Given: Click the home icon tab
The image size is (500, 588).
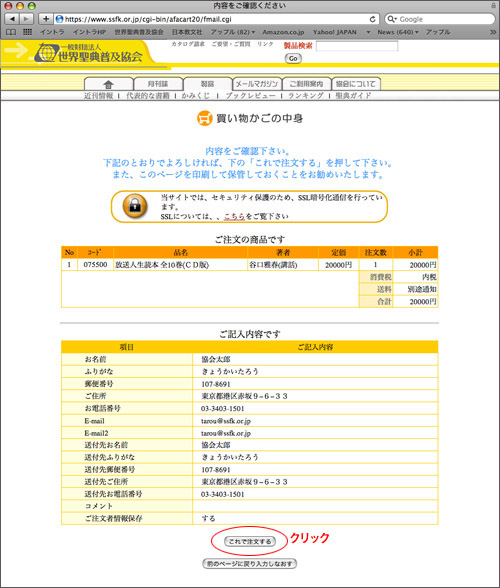Looking at the screenshot, I should pyautogui.click(x=108, y=84).
